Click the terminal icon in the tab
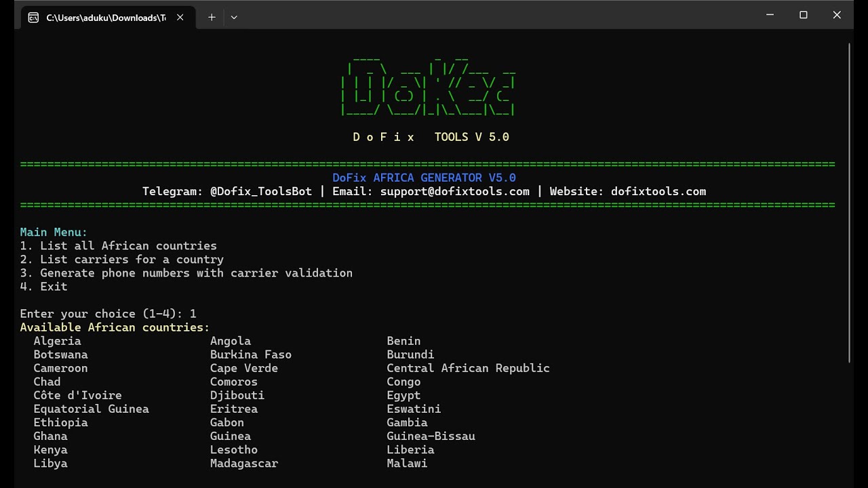The height and width of the screenshot is (488, 868). (x=33, y=18)
